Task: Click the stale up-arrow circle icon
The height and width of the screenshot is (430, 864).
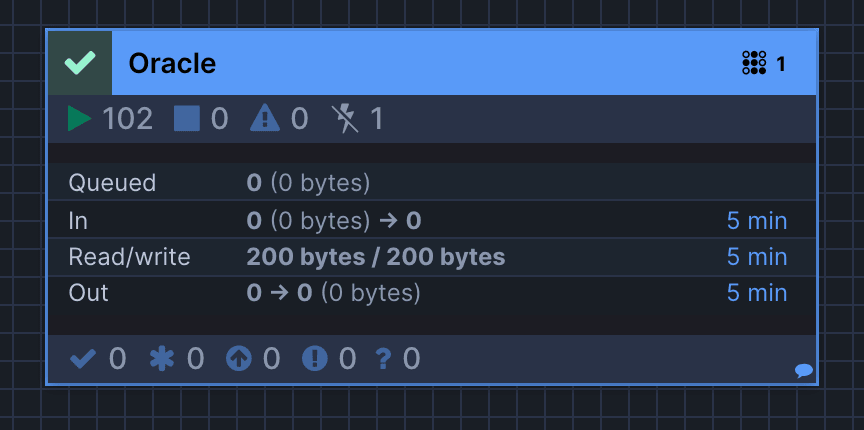Action: tap(239, 359)
